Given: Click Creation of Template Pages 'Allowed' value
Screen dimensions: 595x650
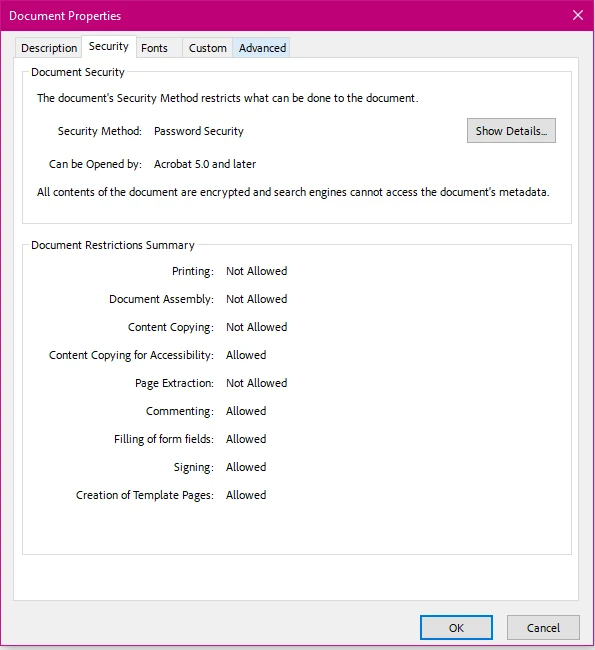Looking at the screenshot, I should (x=246, y=495).
